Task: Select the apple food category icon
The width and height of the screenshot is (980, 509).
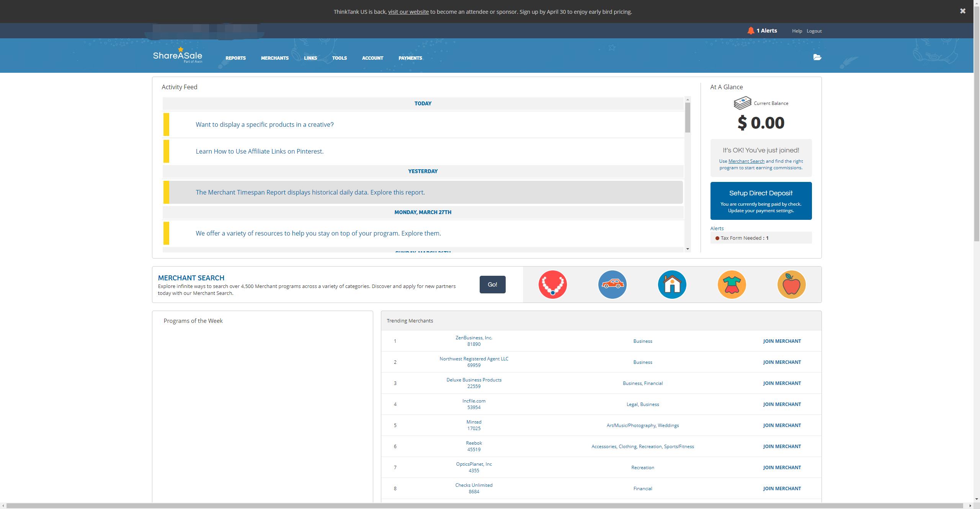Action: 792,285
